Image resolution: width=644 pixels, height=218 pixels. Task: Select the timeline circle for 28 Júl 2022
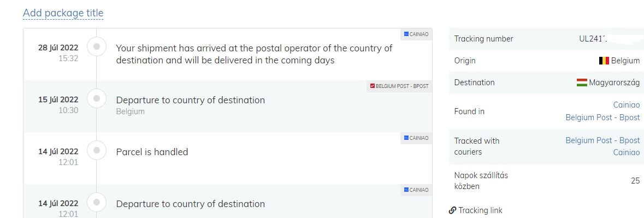[x=97, y=47]
